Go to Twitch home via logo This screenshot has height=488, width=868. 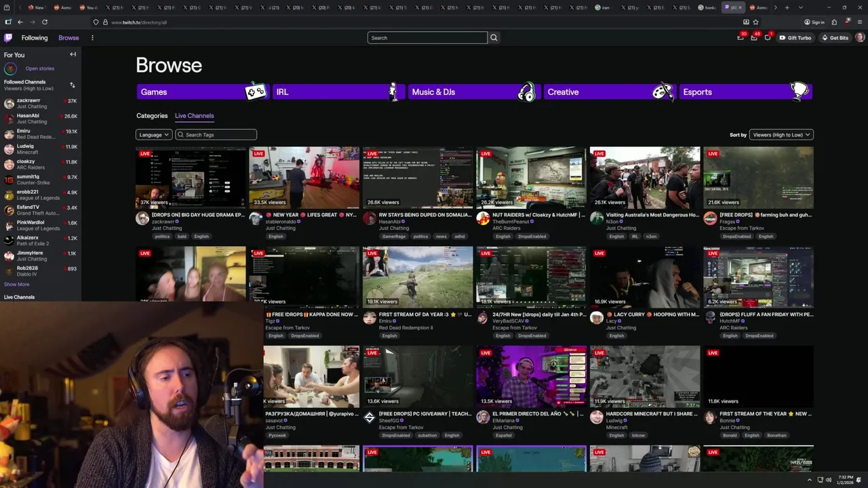click(x=8, y=38)
